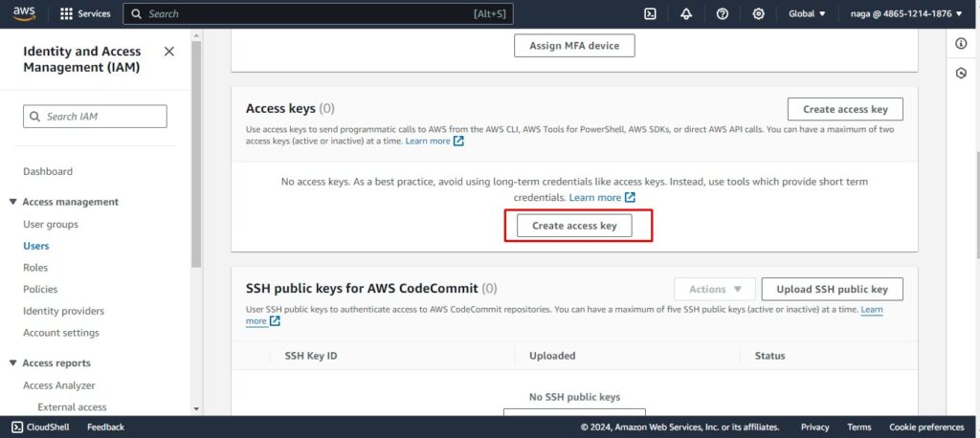Open User groups page

(51, 225)
